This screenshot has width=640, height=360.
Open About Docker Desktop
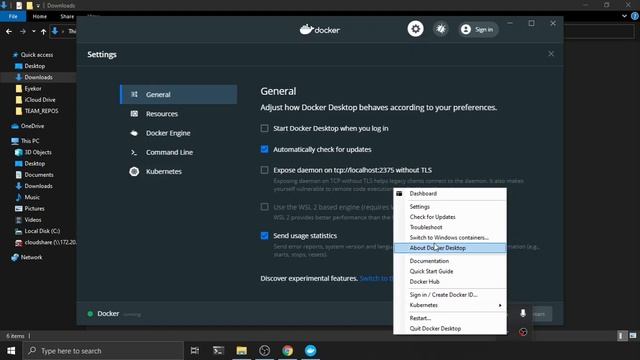(x=450, y=248)
